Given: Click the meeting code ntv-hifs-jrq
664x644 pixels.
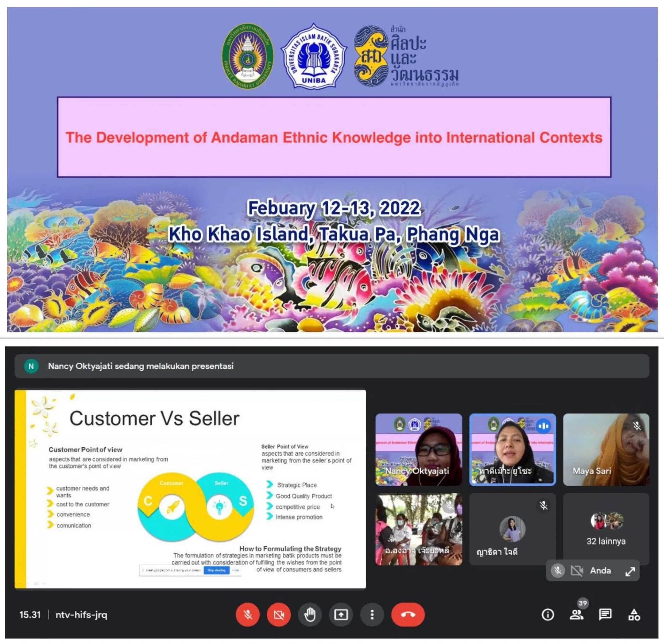Looking at the screenshot, I should [81, 615].
